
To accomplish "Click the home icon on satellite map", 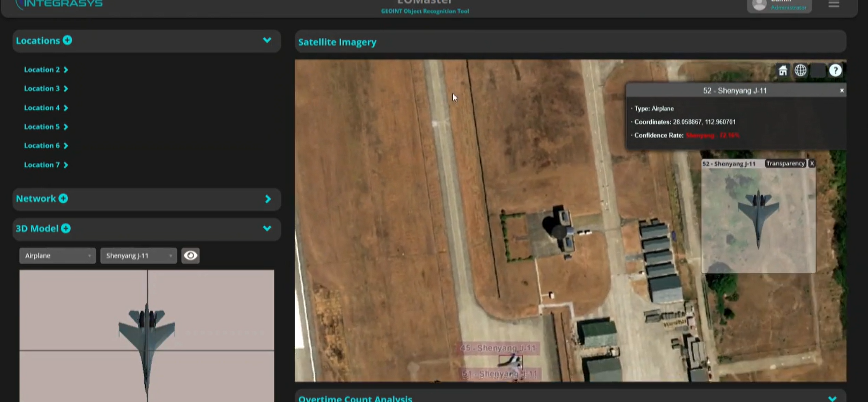I will (783, 71).
